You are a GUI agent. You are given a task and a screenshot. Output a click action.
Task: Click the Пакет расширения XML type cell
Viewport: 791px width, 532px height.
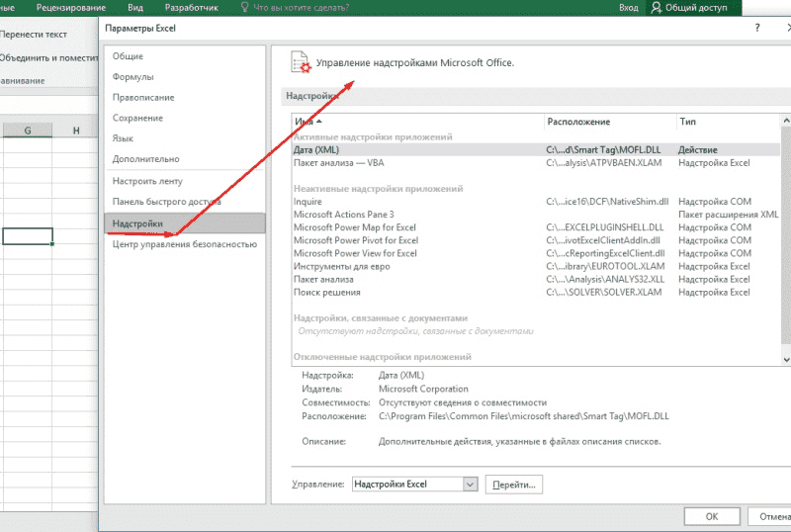point(728,215)
